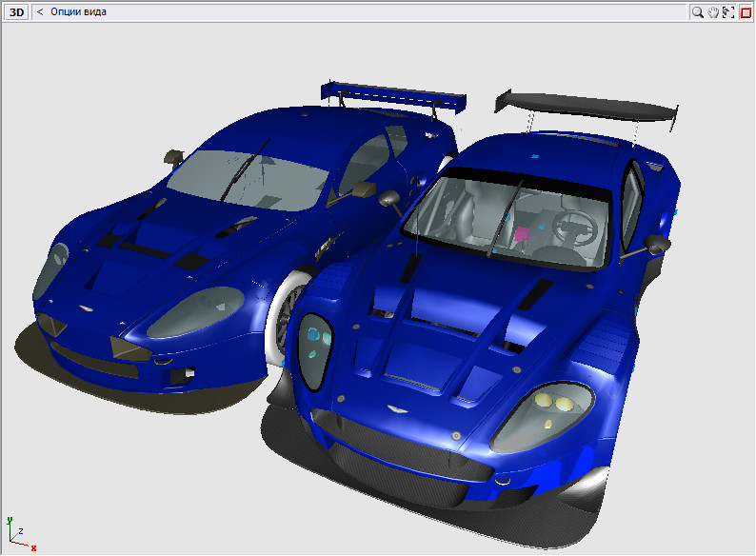Click the zoom extents selected icon
This screenshot has width=756, height=556.
pyautogui.click(x=728, y=12)
